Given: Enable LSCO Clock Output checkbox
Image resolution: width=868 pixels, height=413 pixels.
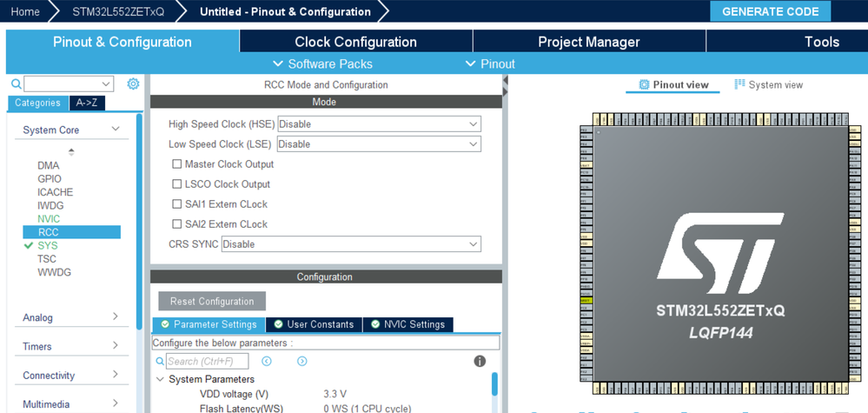Looking at the screenshot, I should click(x=176, y=183).
